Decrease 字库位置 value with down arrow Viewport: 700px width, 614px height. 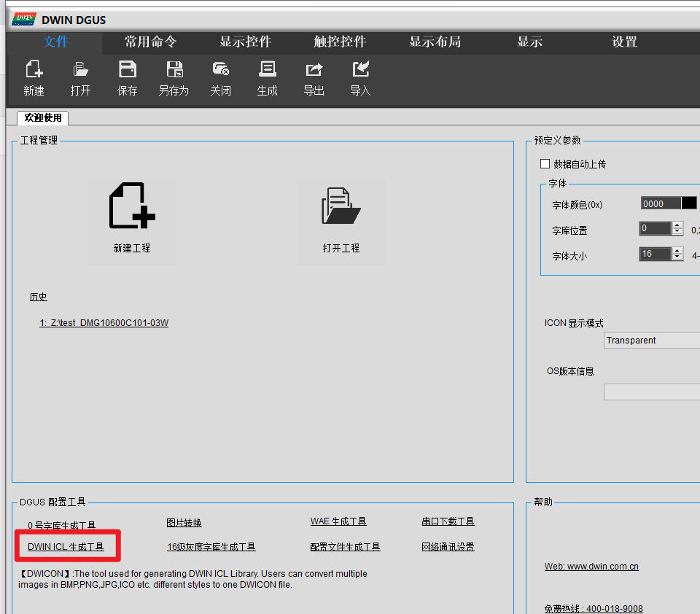click(677, 231)
